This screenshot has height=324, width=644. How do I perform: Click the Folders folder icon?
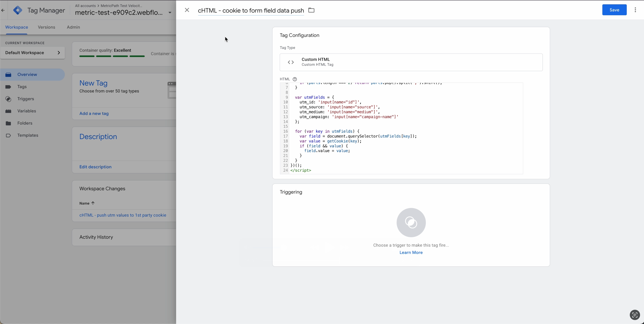point(8,123)
